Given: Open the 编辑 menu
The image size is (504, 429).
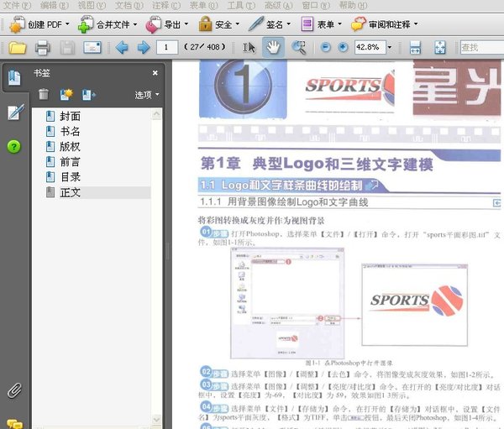Looking at the screenshot, I should (x=55, y=6).
